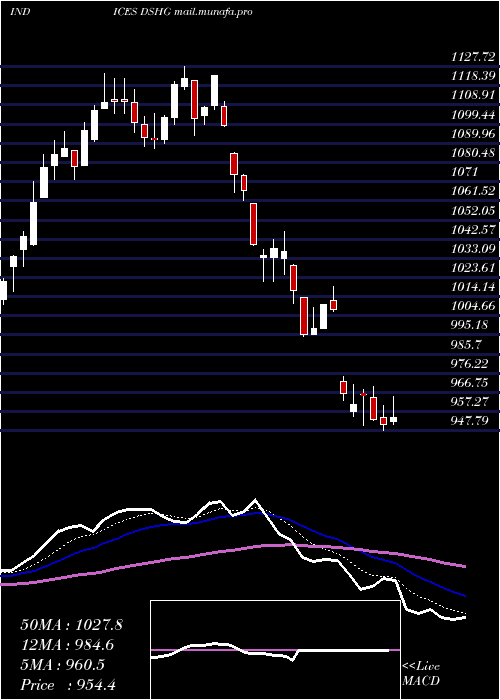Click the 976.22 price level label

pyautogui.click(x=471, y=363)
